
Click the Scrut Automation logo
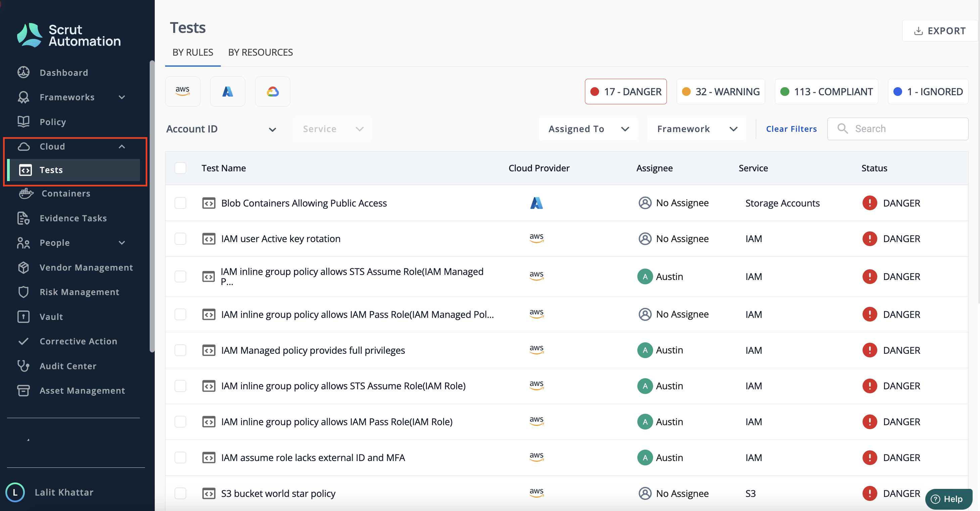[68, 35]
